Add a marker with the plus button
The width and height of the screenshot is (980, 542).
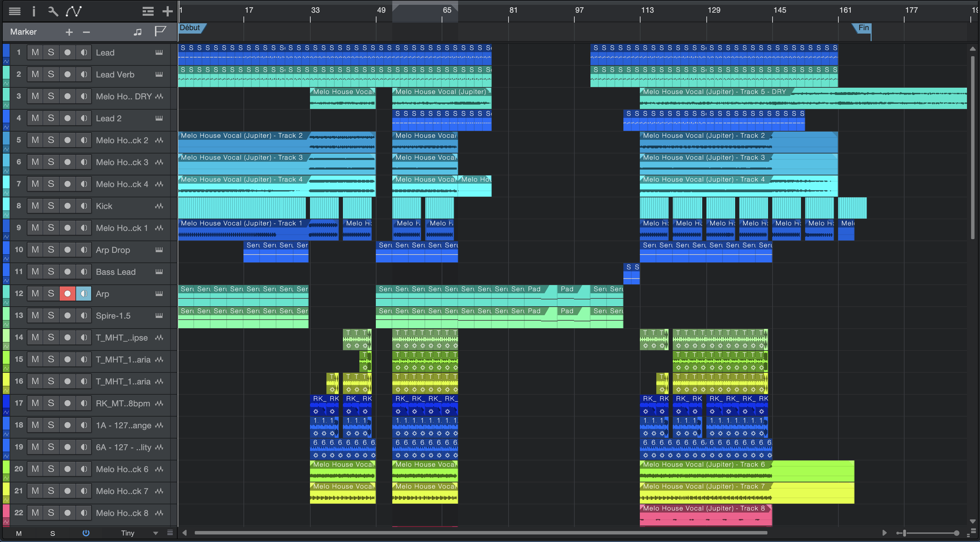pos(69,32)
